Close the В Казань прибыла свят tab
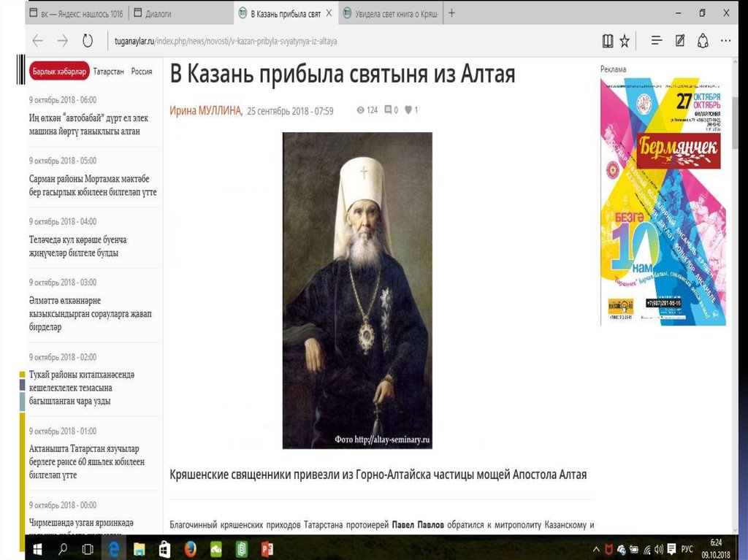The image size is (748, 560). coord(329,13)
